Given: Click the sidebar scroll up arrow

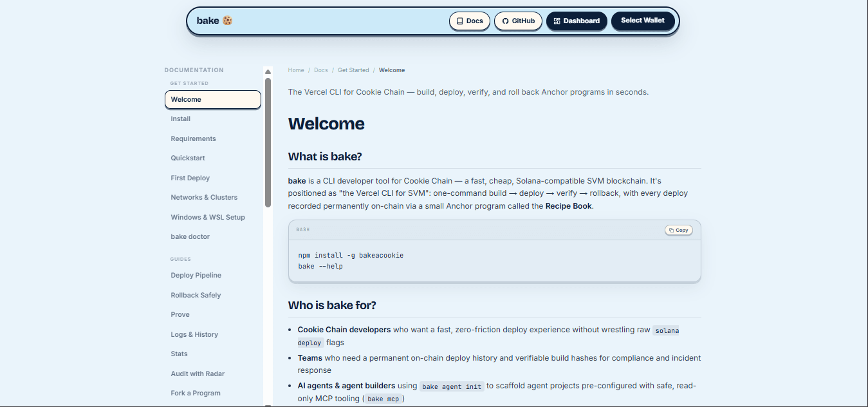Looking at the screenshot, I should [268, 71].
